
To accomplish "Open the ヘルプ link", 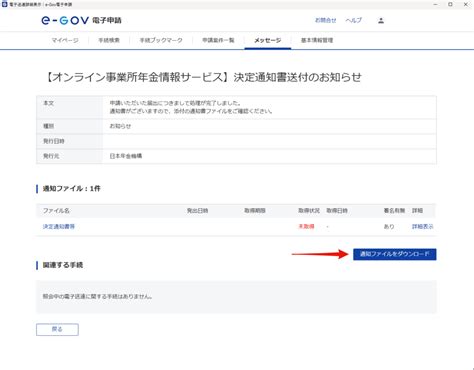I will (353, 20).
